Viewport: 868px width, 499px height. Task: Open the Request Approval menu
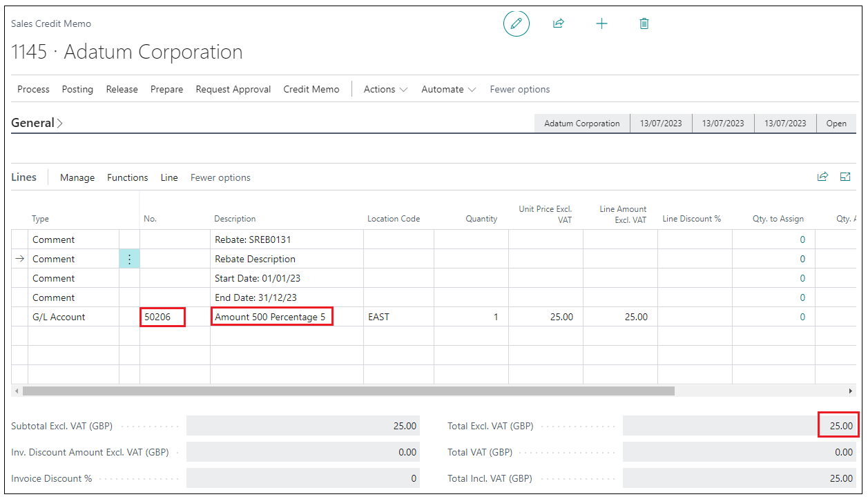233,89
